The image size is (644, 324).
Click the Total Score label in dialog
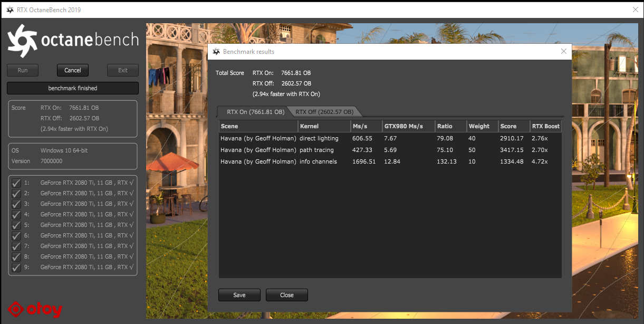click(230, 73)
